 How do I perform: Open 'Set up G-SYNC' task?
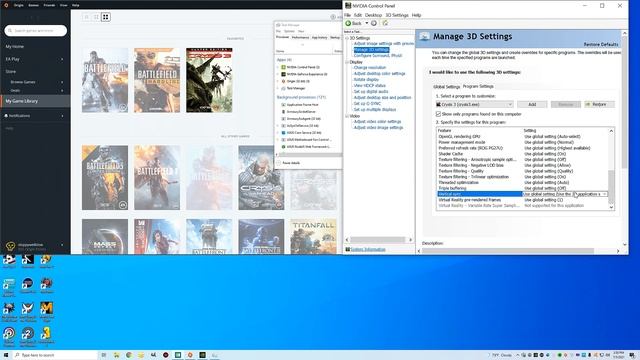coord(367,104)
